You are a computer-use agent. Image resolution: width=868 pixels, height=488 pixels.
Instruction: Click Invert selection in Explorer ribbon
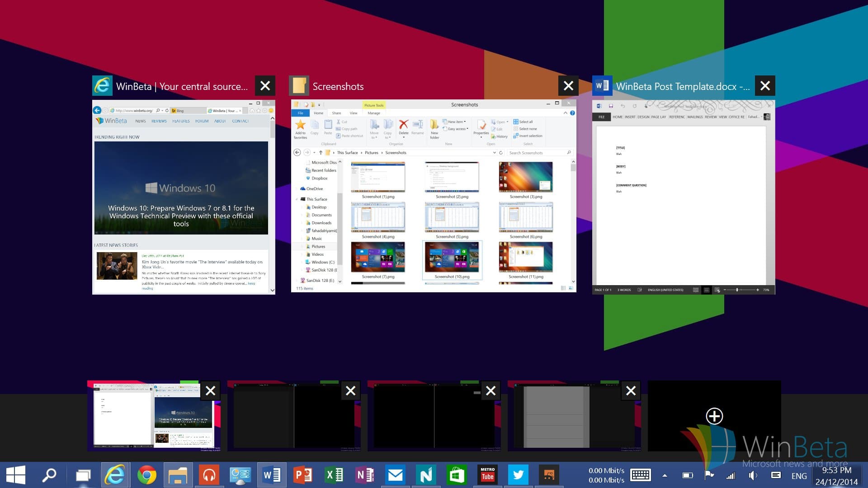tap(528, 136)
